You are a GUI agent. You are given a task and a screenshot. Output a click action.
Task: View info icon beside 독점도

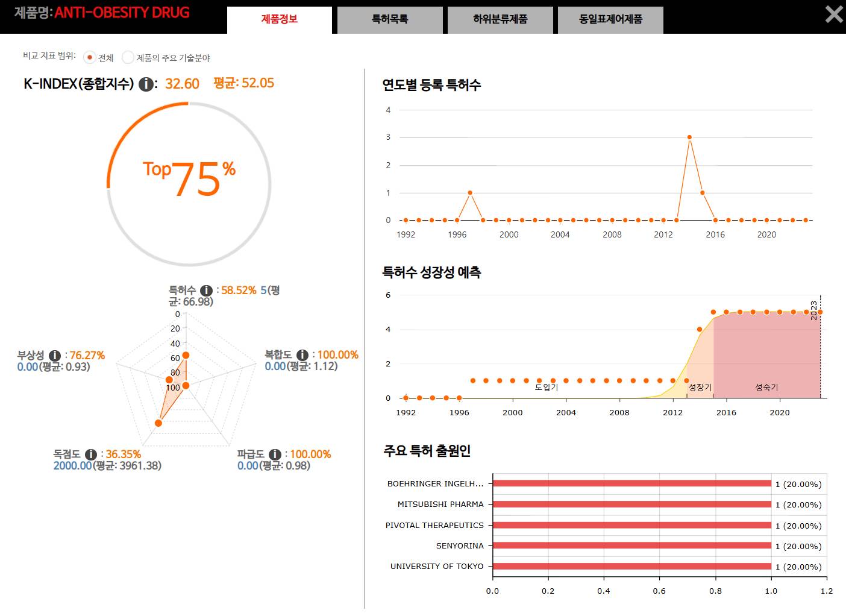click(91, 454)
